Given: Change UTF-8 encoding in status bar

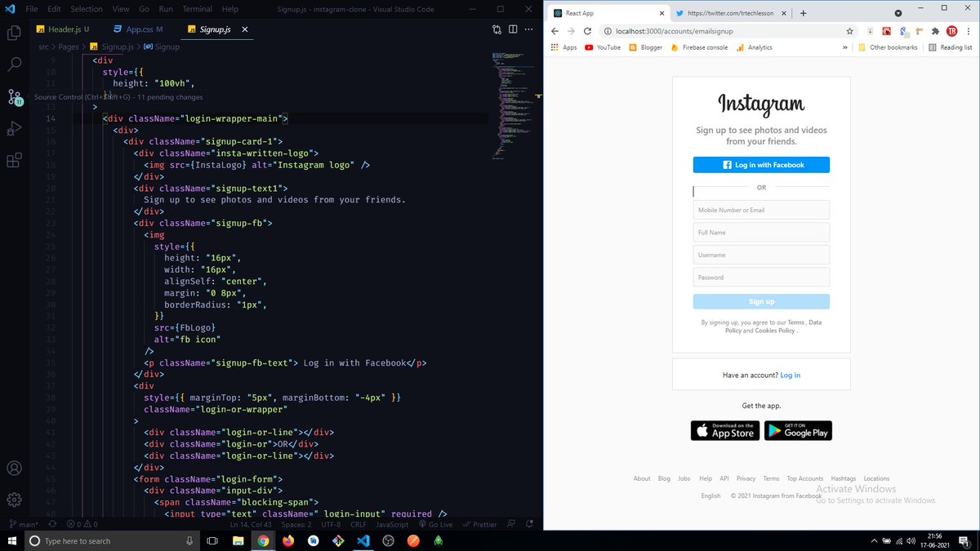Looking at the screenshot, I should tap(331, 524).
